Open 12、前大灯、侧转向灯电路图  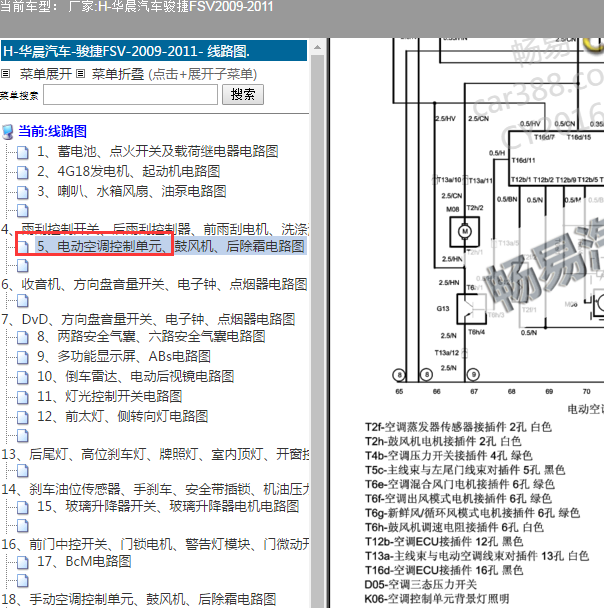click(123, 416)
